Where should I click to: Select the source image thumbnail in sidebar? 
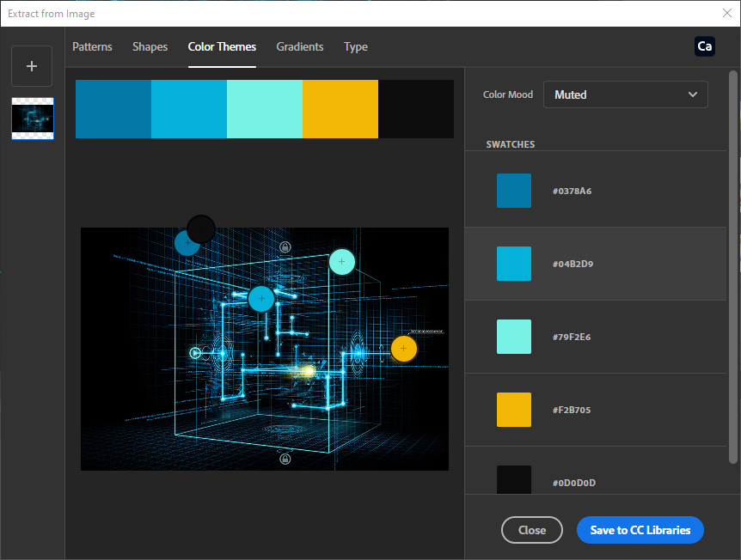tap(33, 119)
